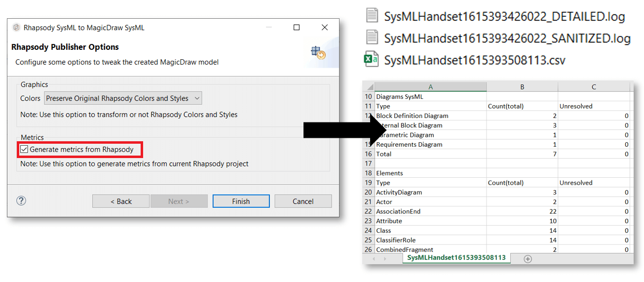The height and width of the screenshot is (282, 644).
Task: Open the SysMLHandset DETAILED.log file icon
Action: [372, 15]
